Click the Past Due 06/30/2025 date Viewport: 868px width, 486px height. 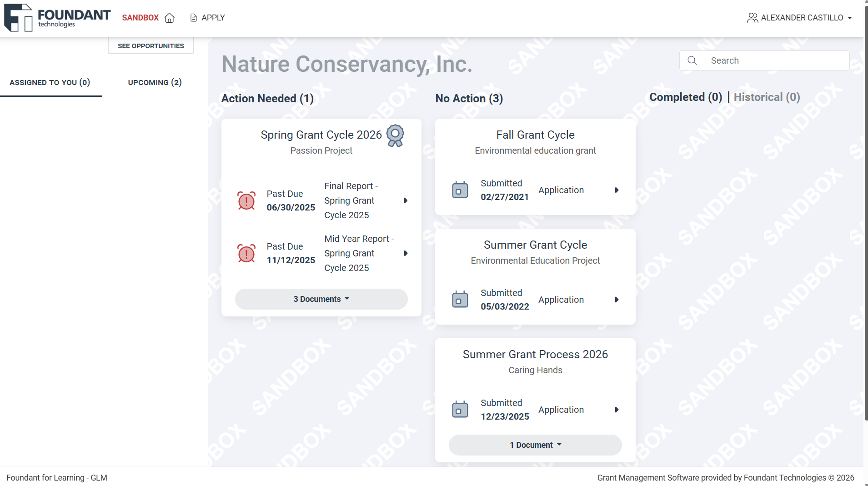click(291, 208)
